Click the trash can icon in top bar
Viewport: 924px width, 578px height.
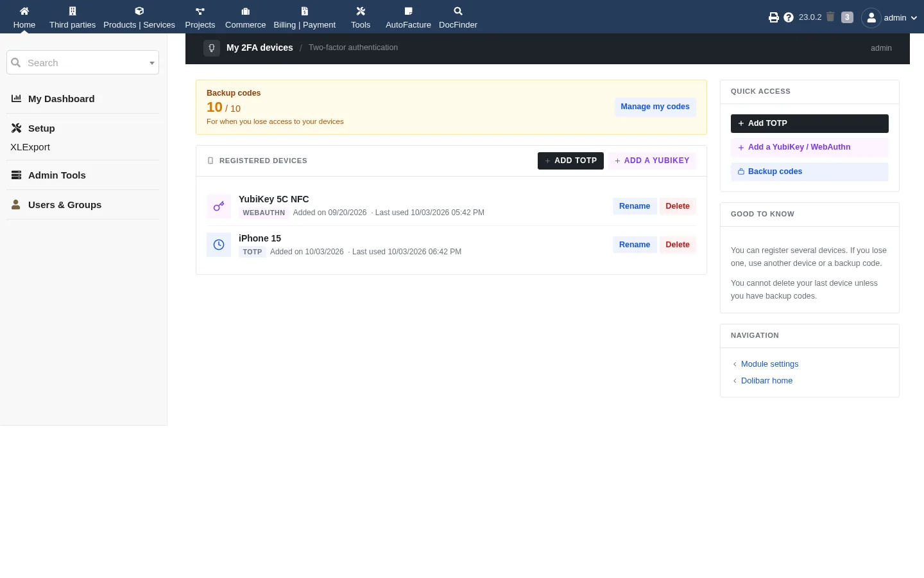(x=830, y=17)
